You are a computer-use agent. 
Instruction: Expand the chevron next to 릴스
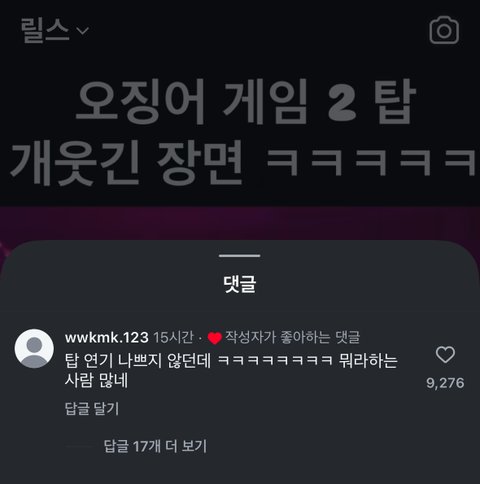pos(82,31)
